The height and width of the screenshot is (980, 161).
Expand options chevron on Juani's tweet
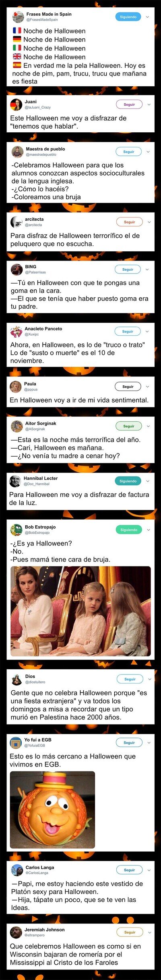pyautogui.click(x=149, y=104)
